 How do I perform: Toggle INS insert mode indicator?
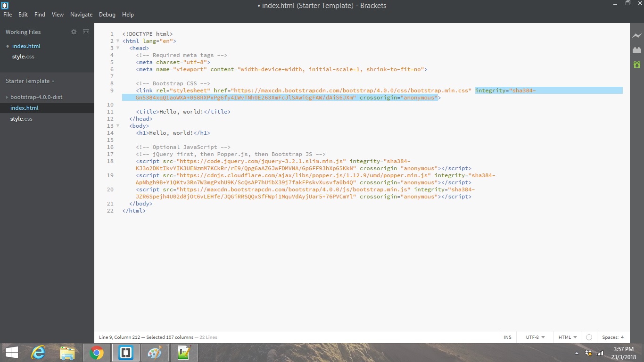(x=507, y=337)
